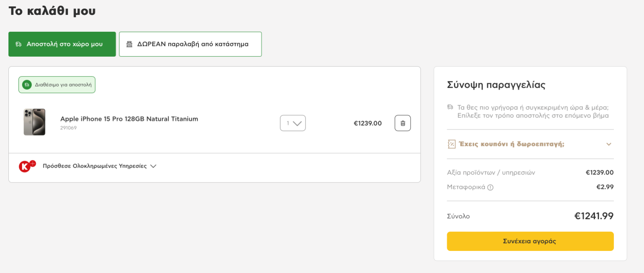Click Πρόσθεσε Ολοκληρωμένες Υπηρεσίες label
The image size is (644, 273).
[x=95, y=166]
